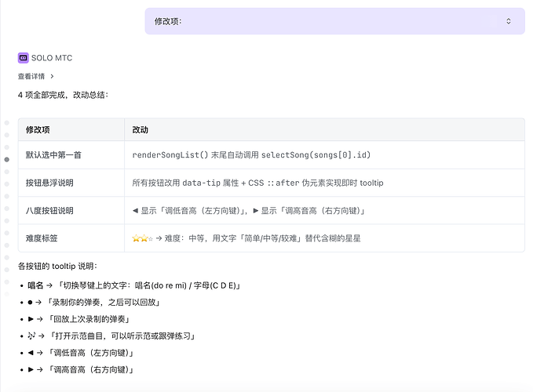This screenshot has height=392, width=533.
Task: Click the text 4 项全部完成，改动总结
Action: click(63, 95)
